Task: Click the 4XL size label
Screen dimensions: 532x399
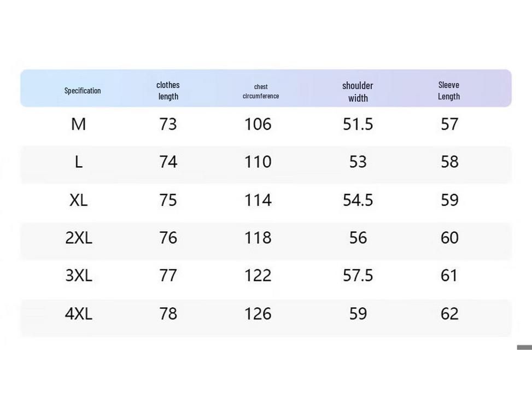Action: (78, 314)
